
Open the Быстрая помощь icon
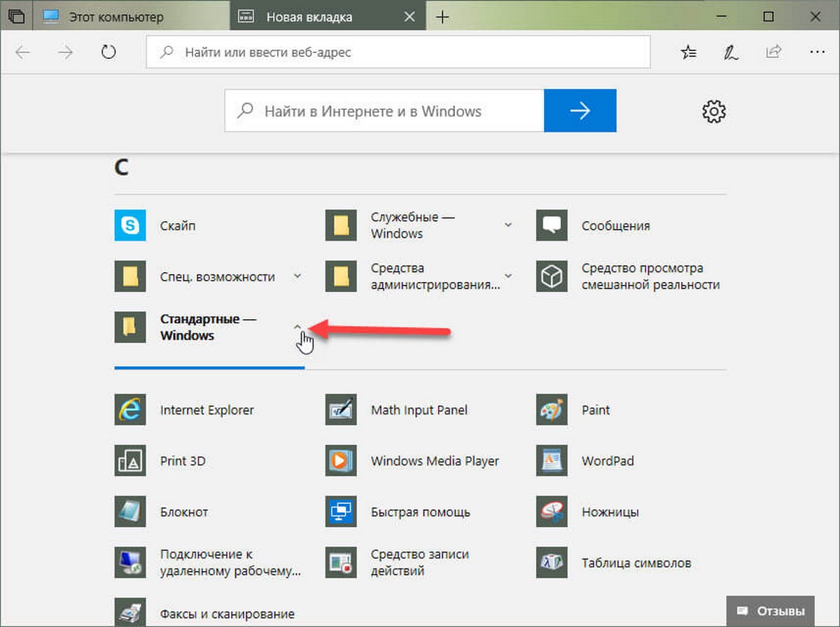[x=341, y=512]
